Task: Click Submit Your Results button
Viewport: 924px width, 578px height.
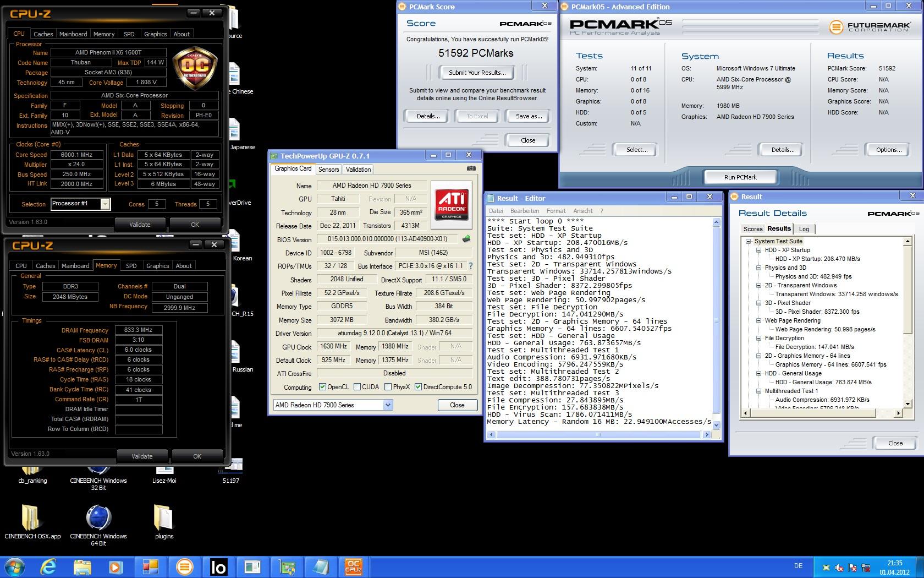Action: [477, 73]
